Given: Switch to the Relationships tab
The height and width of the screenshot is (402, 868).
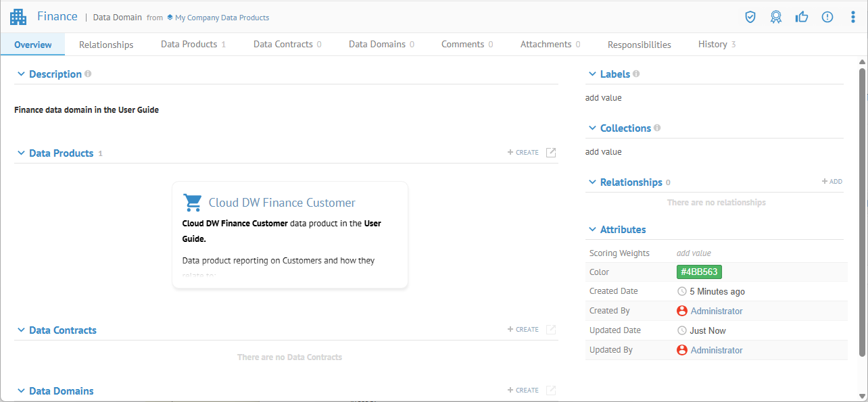Looking at the screenshot, I should (x=106, y=45).
